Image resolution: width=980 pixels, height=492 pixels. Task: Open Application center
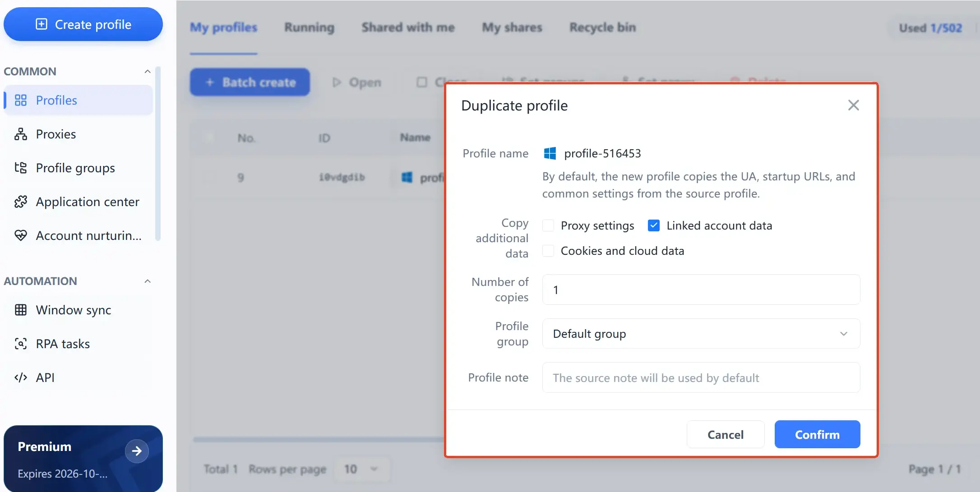(x=78, y=202)
